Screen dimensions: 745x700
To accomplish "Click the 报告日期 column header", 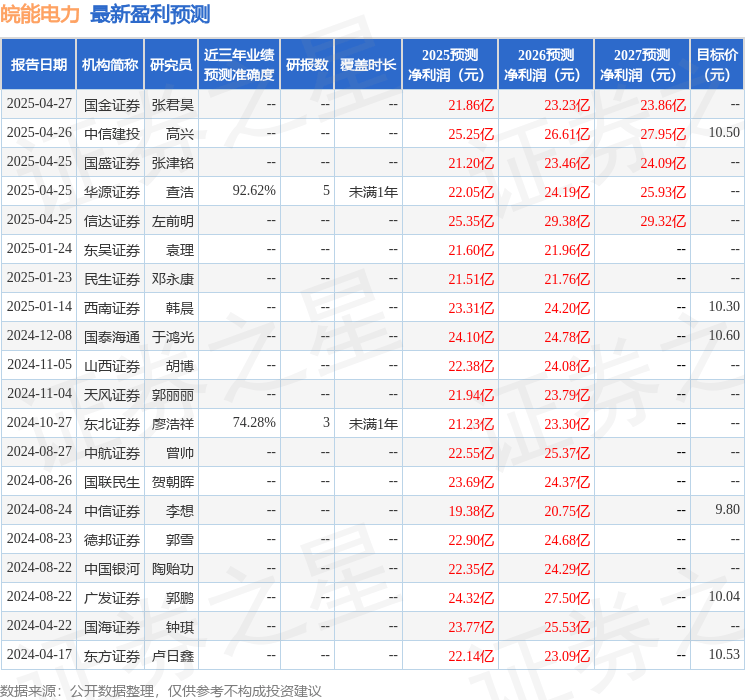I will point(38,65).
